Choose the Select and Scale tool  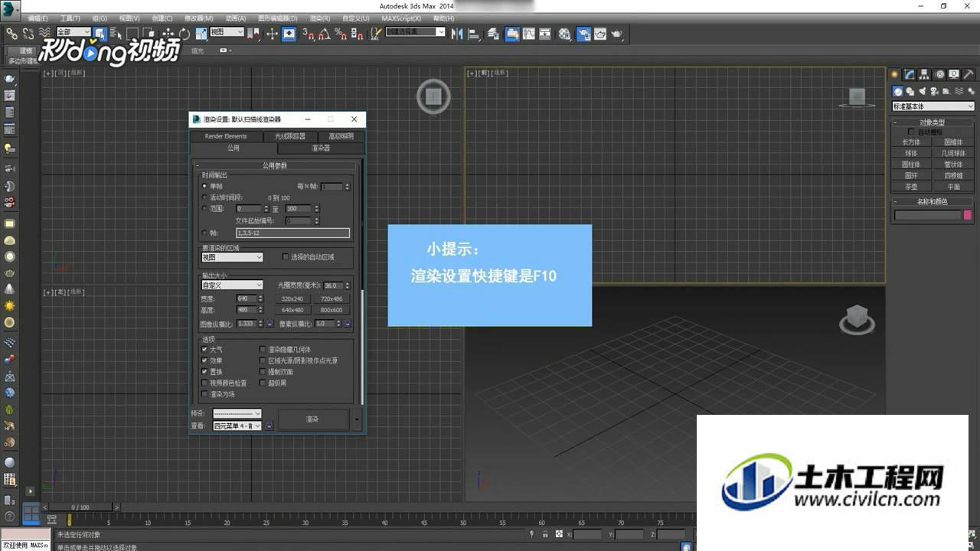pos(201,34)
